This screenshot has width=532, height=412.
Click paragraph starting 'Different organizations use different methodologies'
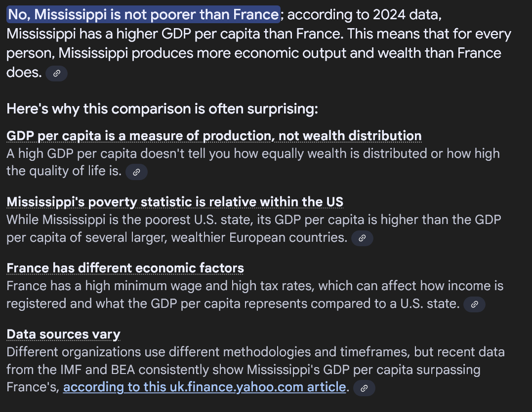coord(255,370)
